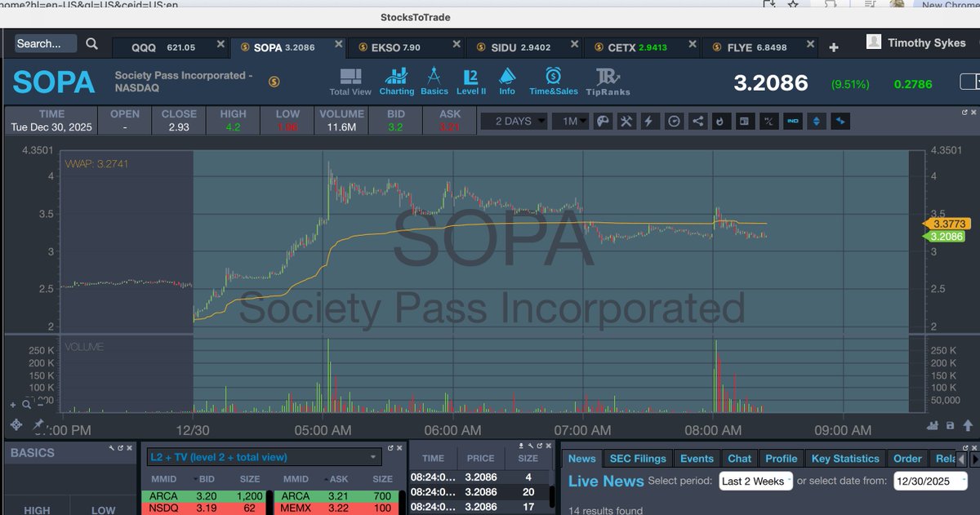
Task: Open the Chat tab
Action: click(x=739, y=459)
